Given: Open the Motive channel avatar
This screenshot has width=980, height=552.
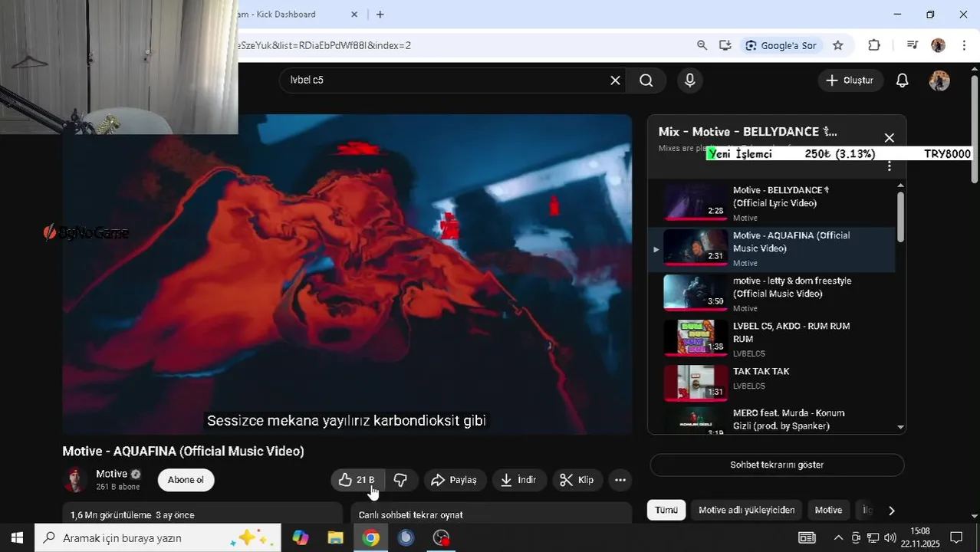Looking at the screenshot, I should 75,480.
